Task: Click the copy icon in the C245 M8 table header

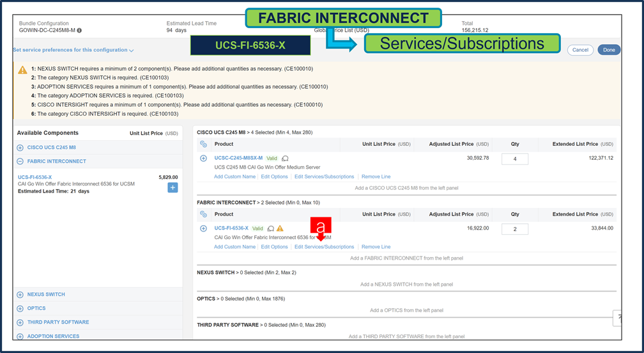Action: point(203,144)
